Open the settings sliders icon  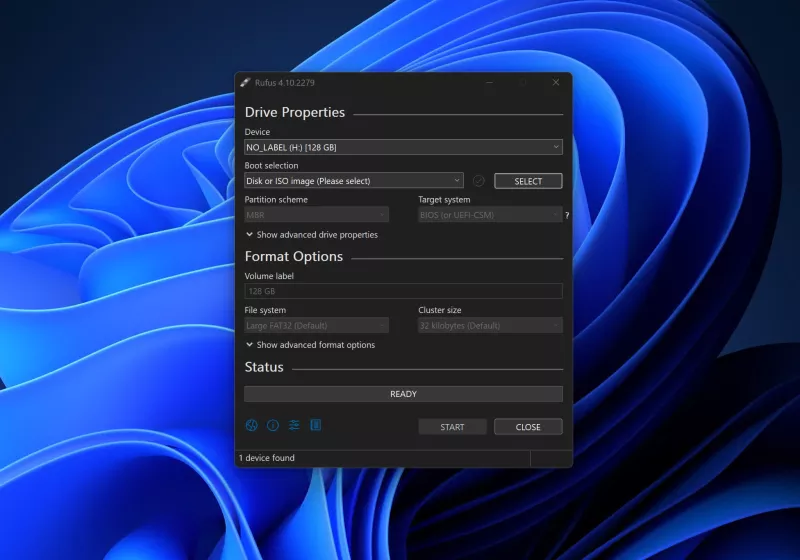coord(294,425)
